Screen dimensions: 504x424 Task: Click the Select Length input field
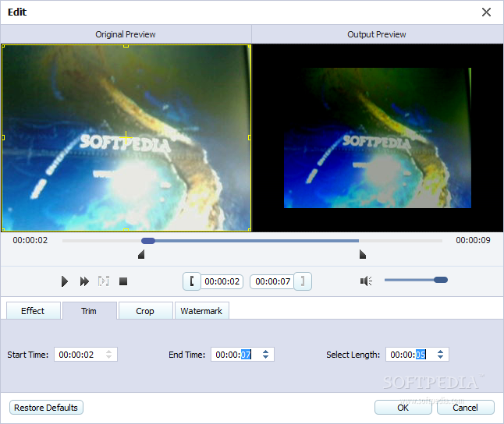tap(417, 355)
